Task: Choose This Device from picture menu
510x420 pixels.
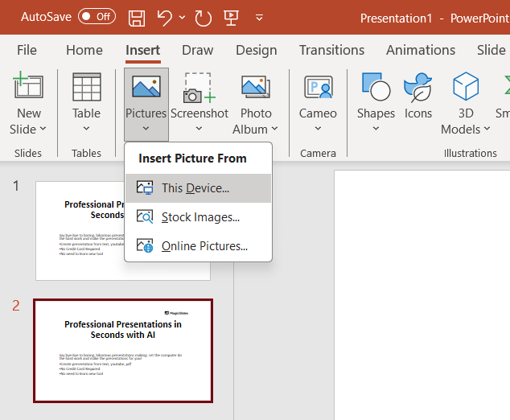Action: pos(195,188)
